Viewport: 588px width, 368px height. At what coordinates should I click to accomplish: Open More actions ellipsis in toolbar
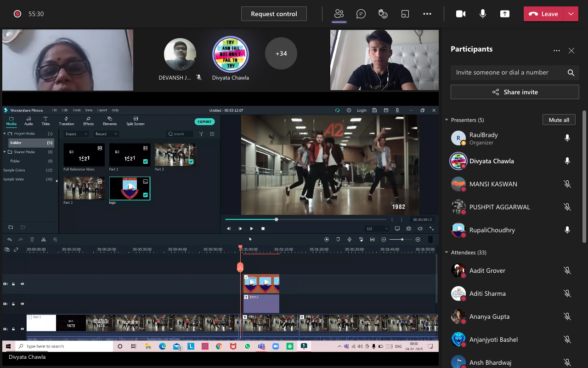pos(427,14)
